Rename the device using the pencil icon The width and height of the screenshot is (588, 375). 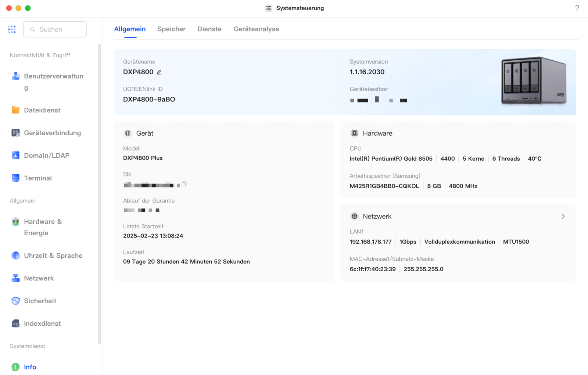click(x=159, y=72)
